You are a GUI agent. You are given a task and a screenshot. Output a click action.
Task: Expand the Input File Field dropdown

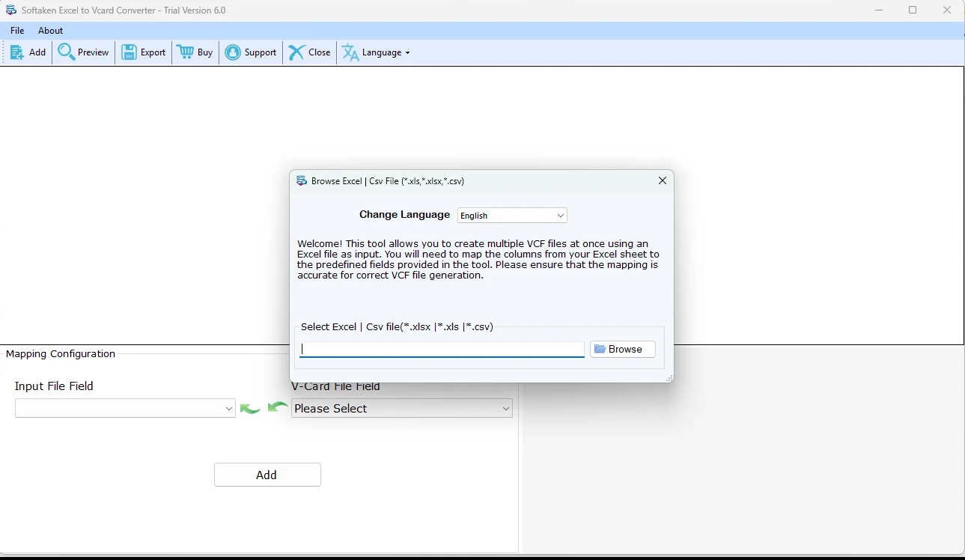(125, 408)
